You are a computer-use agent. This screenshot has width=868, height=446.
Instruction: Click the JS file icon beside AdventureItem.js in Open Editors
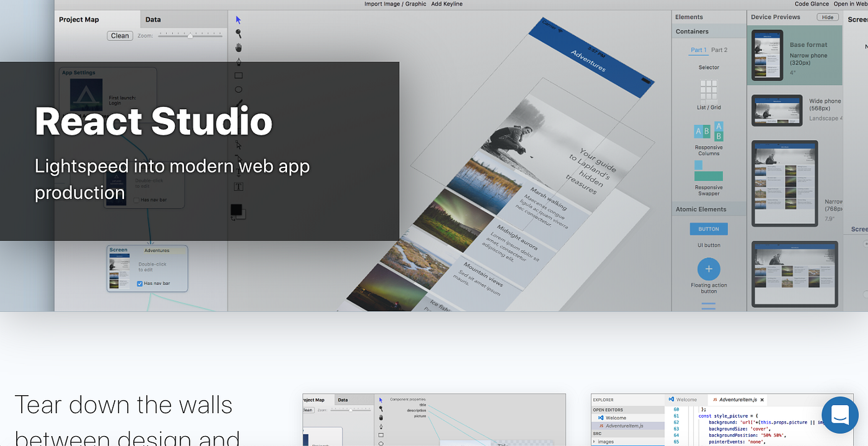[601, 426]
